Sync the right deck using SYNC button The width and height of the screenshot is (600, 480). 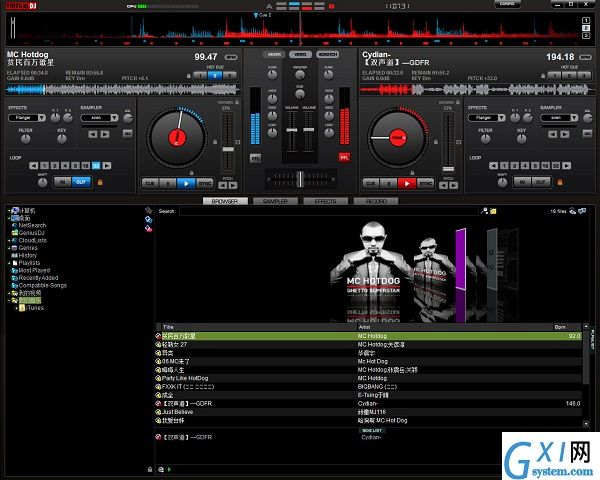(426, 184)
